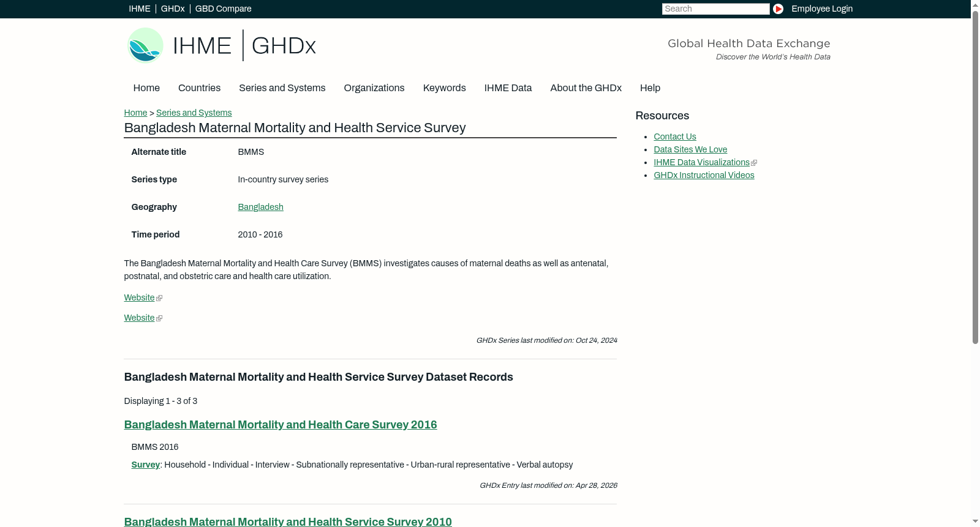980x527 pixels.
Task: Click the external link icon beside first Website
Action: pos(159,298)
